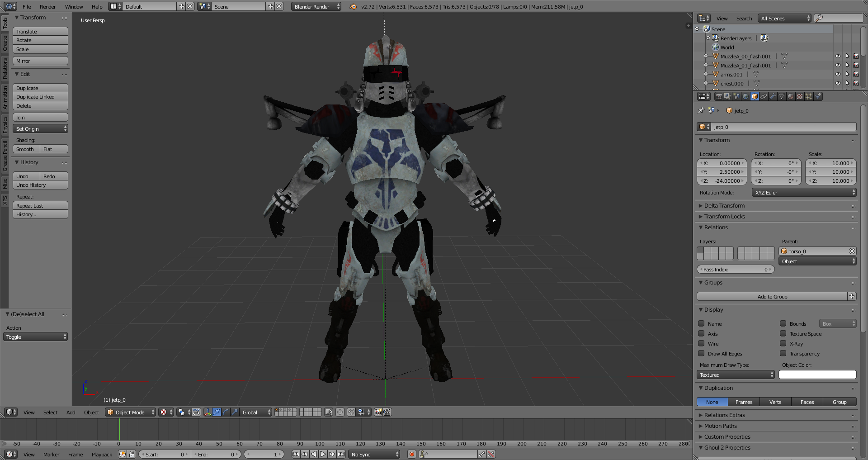Enable the scale manipulator icon
Viewport: 868px width, 460px height.
(x=235, y=412)
